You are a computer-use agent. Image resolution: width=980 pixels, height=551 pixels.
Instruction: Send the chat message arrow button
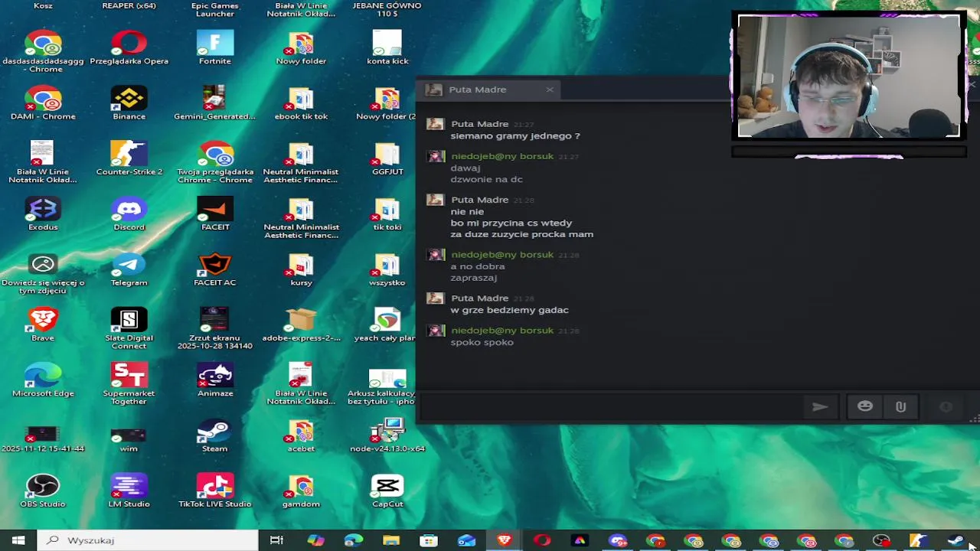coord(820,407)
